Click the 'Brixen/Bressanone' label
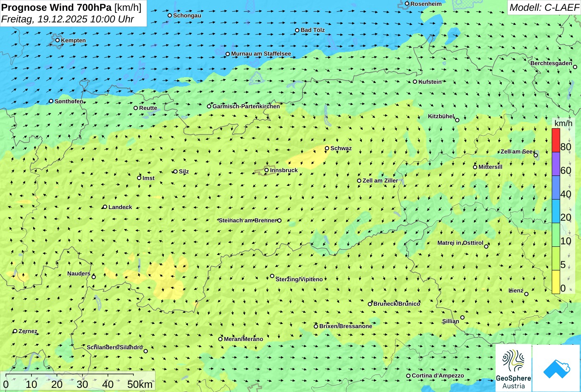The height and width of the screenshot is (392, 581). pos(346,326)
